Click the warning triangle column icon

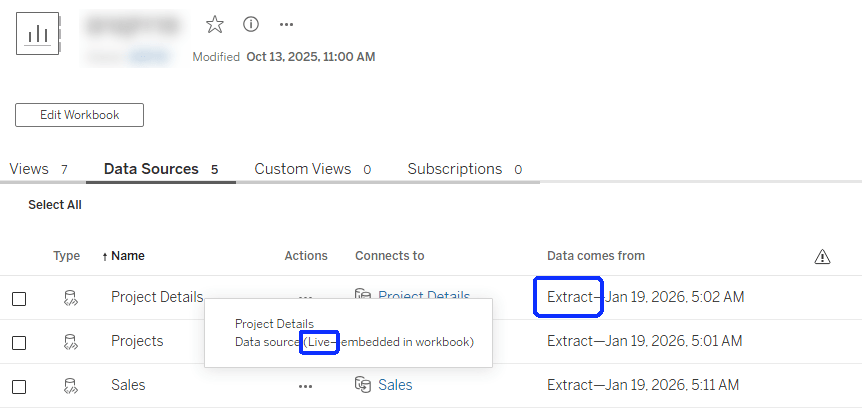(822, 257)
